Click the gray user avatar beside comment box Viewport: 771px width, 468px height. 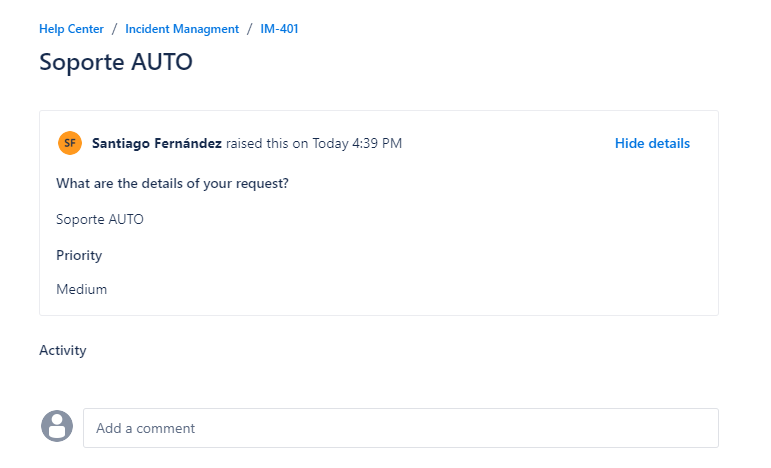coord(57,426)
